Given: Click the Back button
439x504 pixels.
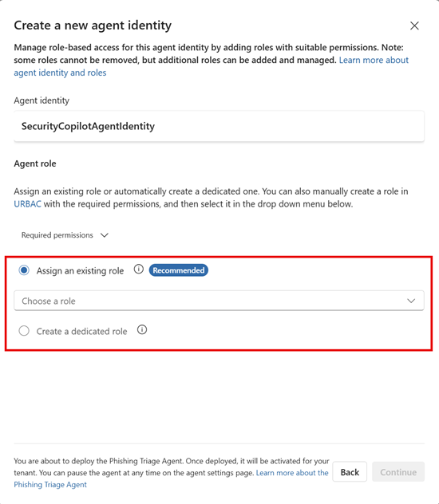Looking at the screenshot, I should click(350, 472).
